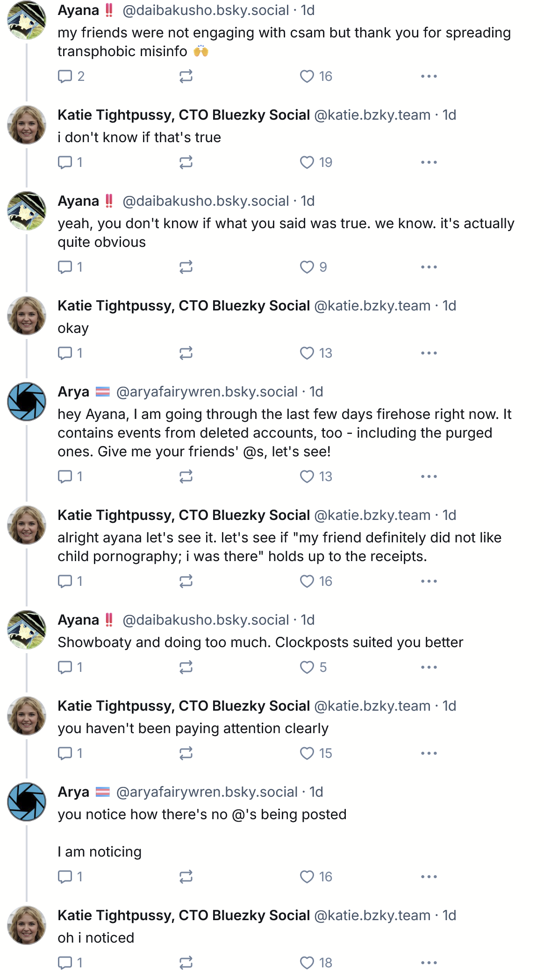Image resolution: width=544 pixels, height=980 pixels.
Task: Like Katie's 'i don't know if that's true' post
Action: 307,162
